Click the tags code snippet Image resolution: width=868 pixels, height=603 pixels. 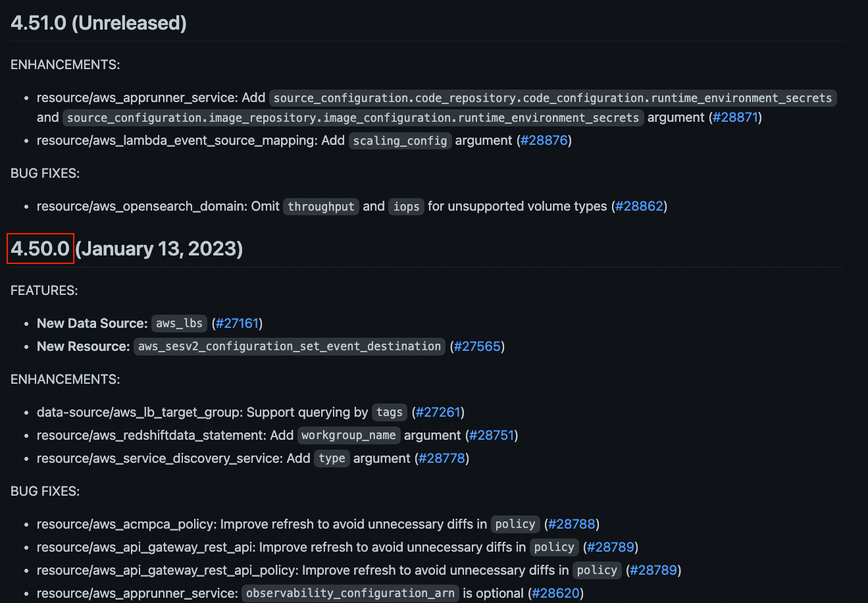(x=390, y=413)
